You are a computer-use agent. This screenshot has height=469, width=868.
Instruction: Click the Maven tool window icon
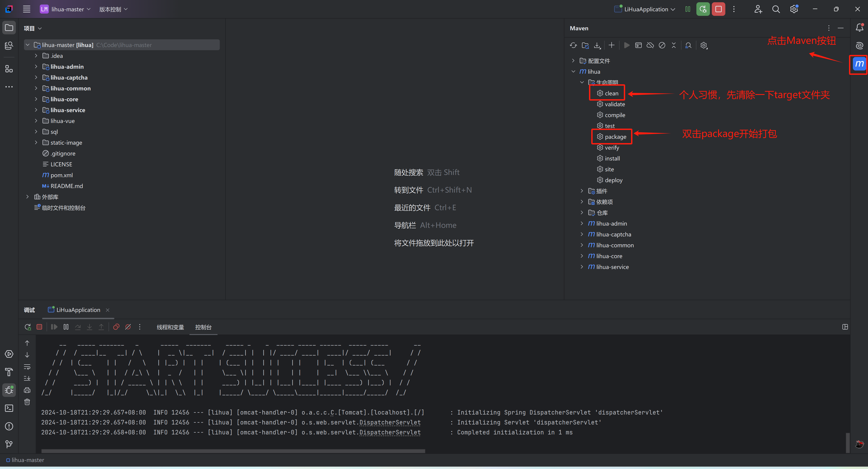[859, 64]
